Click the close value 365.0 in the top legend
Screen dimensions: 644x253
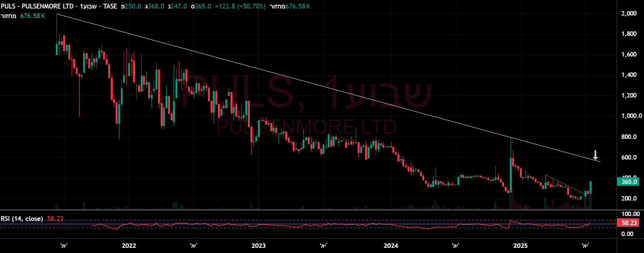click(203, 6)
